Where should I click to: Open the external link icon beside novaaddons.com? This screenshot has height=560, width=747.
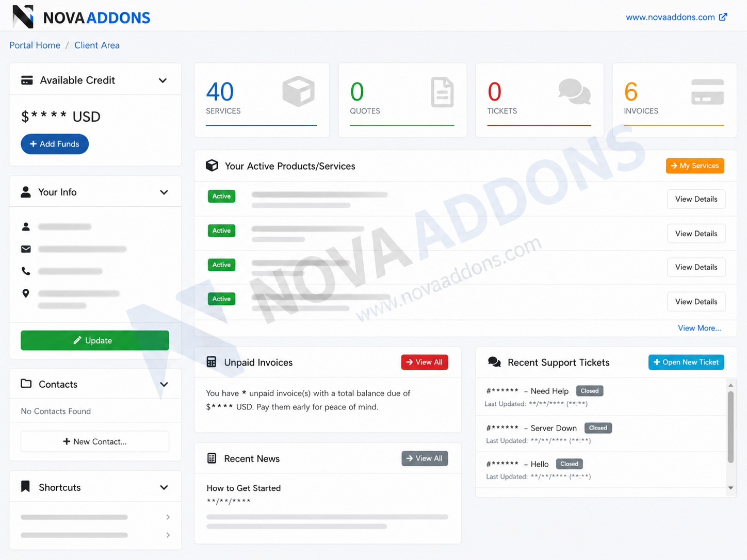[723, 17]
